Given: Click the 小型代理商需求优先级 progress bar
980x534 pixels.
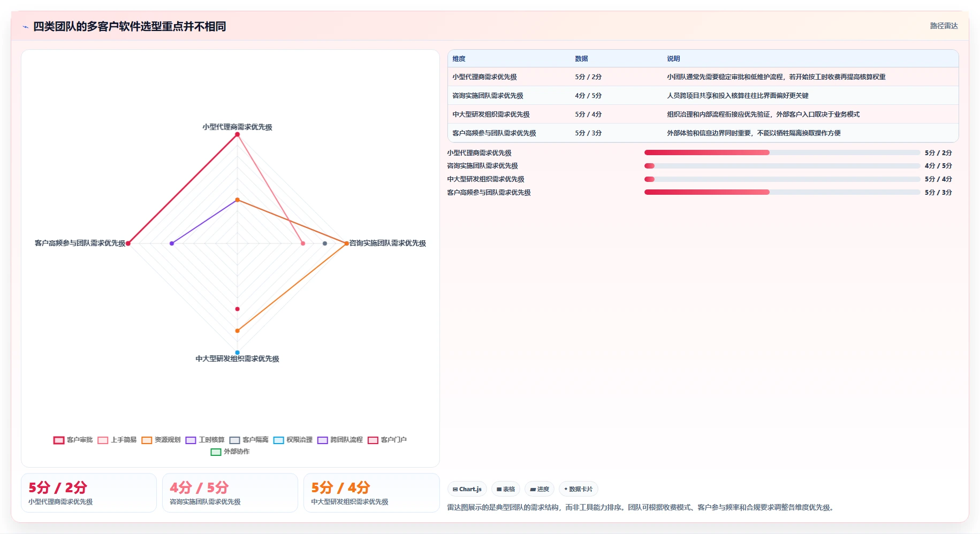Looking at the screenshot, I should click(782, 152).
